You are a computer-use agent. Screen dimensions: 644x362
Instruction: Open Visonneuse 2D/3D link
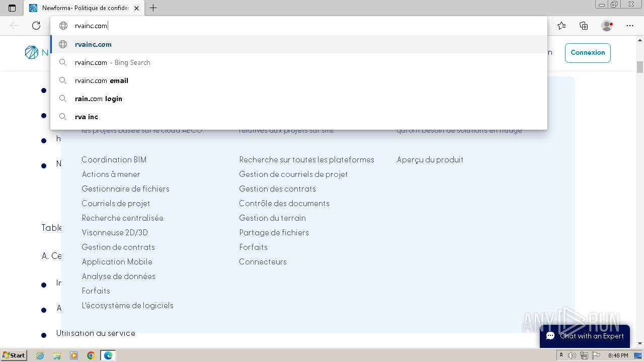coord(115,232)
